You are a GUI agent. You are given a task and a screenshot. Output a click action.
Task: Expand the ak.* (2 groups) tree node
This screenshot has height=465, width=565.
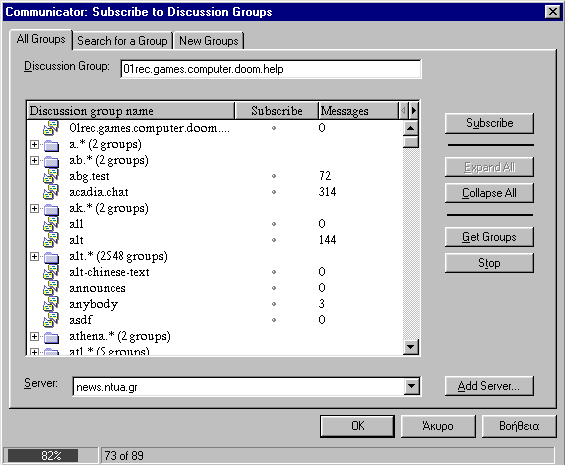pos(34,208)
